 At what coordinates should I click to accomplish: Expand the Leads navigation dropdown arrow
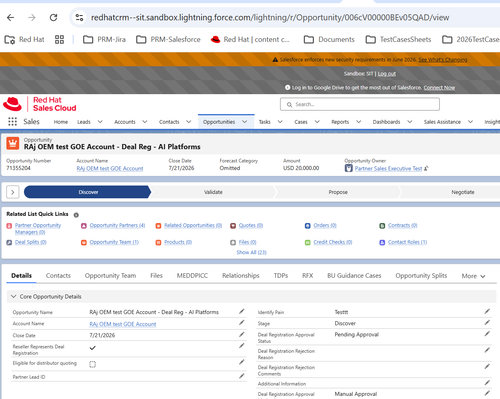coord(100,122)
